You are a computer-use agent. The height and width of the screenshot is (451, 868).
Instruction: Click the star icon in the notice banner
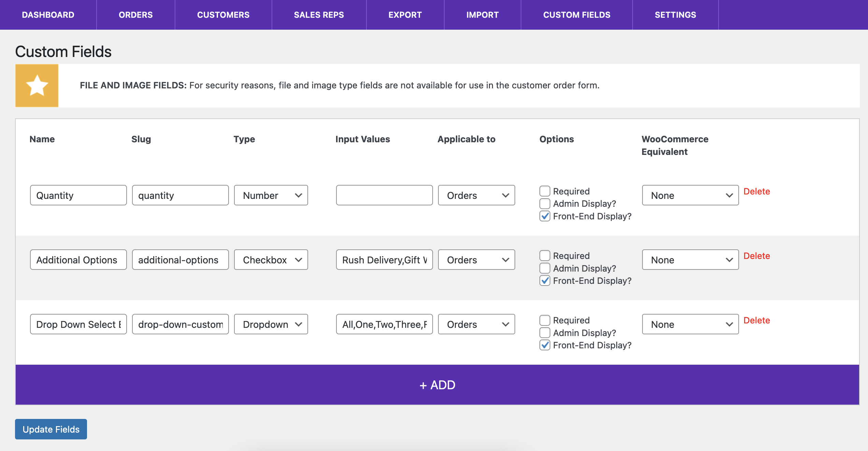tap(36, 85)
